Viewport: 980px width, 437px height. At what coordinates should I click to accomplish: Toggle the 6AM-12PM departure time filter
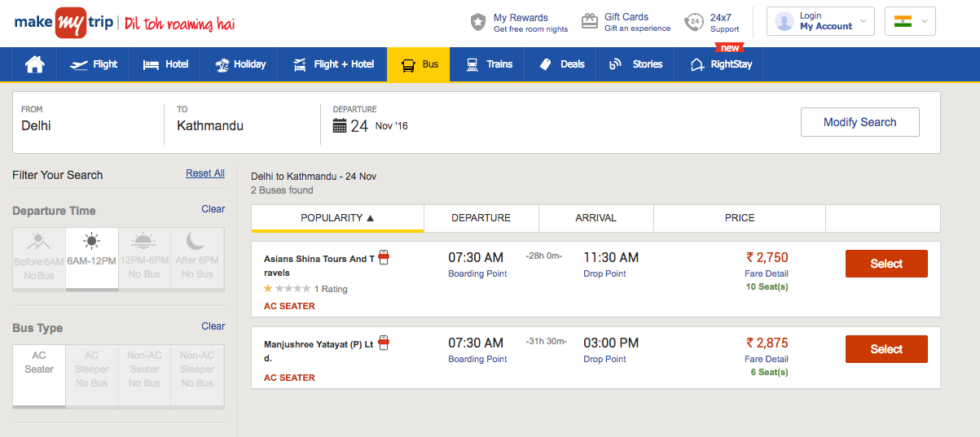click(92, 258)
